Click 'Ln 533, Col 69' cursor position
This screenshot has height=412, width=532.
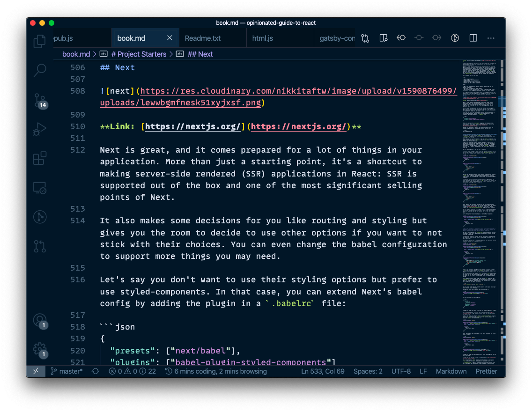[323, 371]
